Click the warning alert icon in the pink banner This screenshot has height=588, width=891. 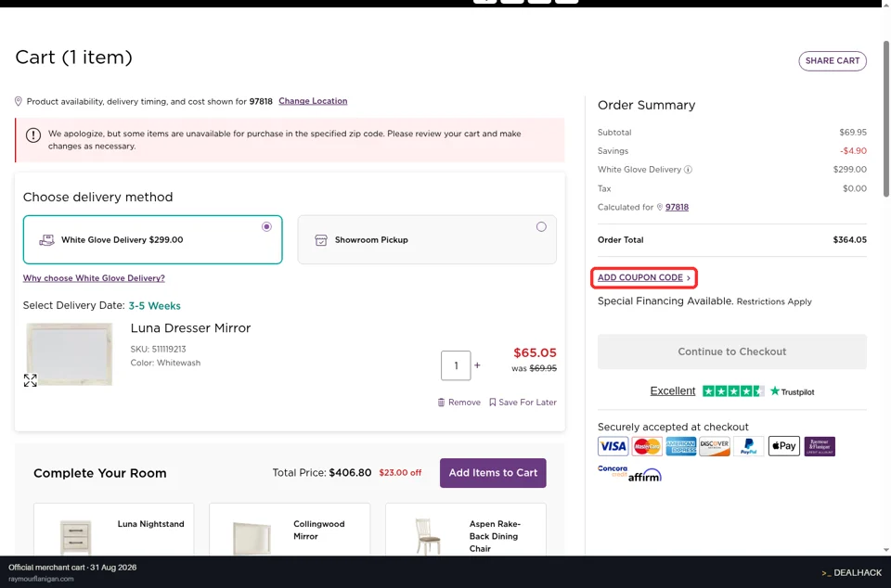(x=33, y=135)
